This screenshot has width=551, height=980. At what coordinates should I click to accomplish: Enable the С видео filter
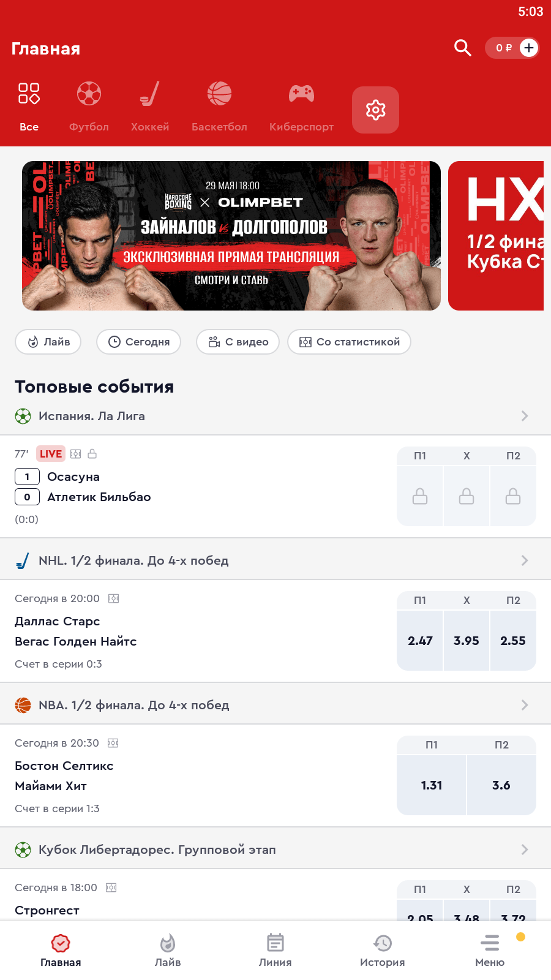[238, 342]
